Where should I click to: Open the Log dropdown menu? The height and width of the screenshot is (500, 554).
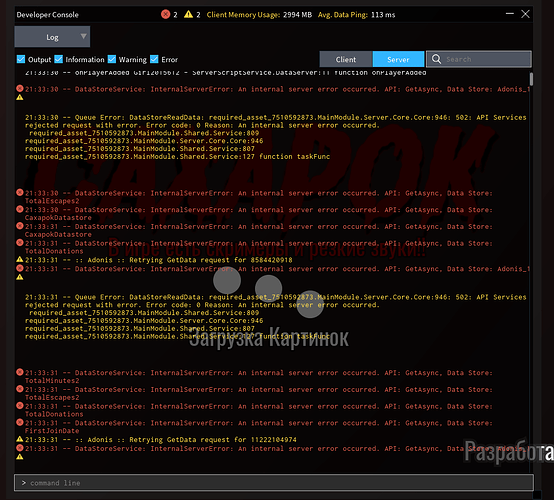coord(52,37)
